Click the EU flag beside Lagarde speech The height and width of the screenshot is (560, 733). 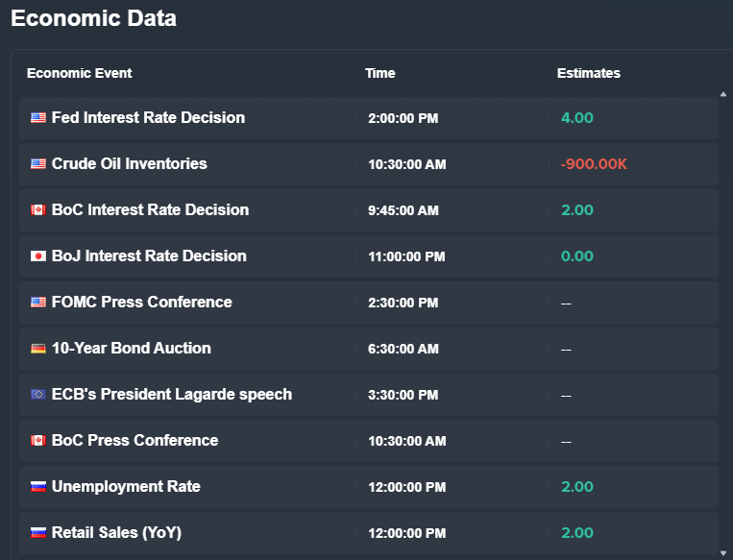pos(38,394)
